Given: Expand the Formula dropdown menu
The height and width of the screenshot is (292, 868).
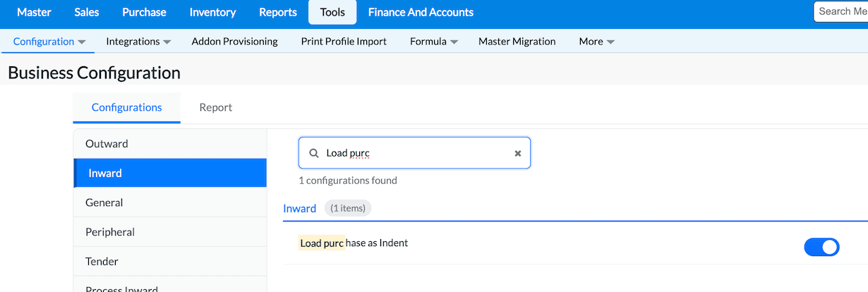Looking at the screenshot, I should 434,42.
